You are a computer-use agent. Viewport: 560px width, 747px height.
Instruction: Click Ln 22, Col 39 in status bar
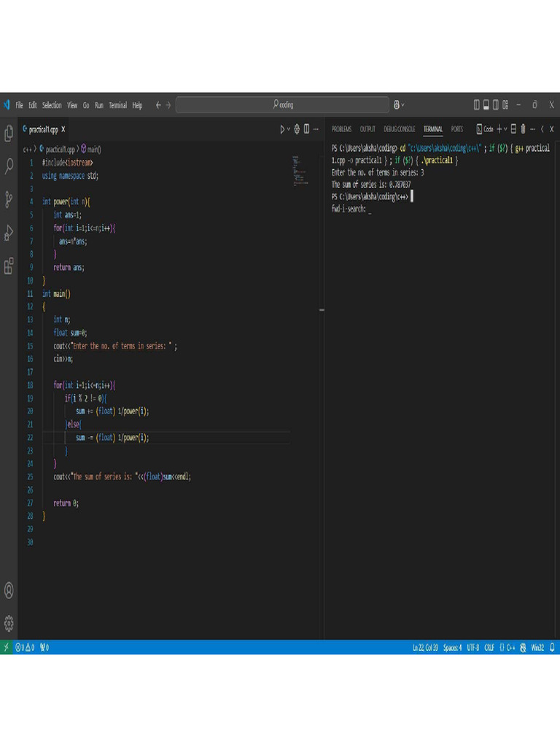[425, 647]
